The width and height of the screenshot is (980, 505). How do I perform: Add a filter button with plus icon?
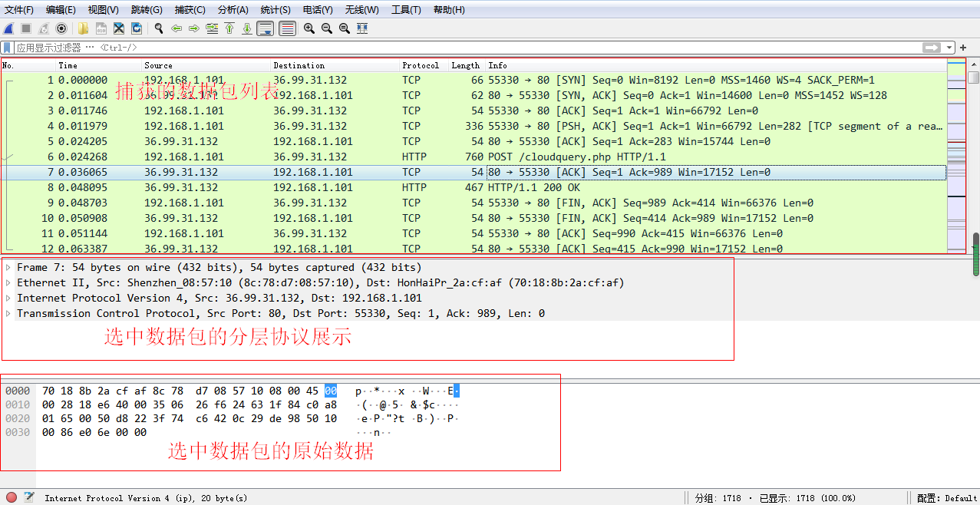coord(963,48)
